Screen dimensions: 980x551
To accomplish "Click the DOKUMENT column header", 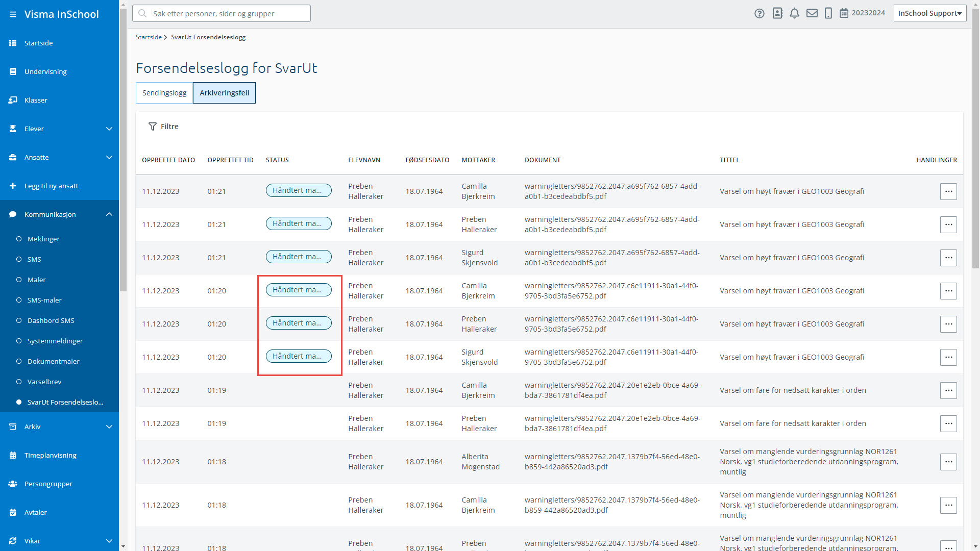I will pyautogui.click(x=543, y=160).
